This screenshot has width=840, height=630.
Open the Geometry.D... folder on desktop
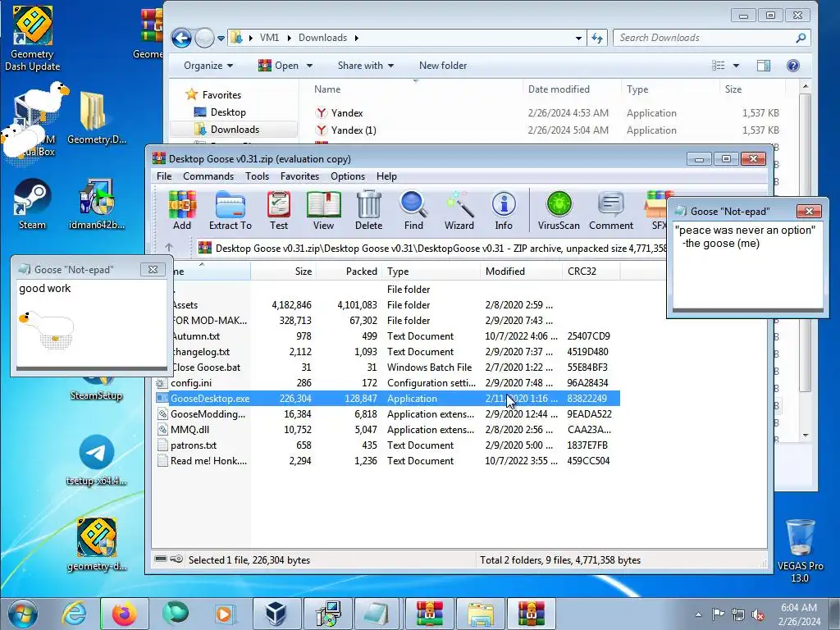pyautogui.click(x=97, y=118)
